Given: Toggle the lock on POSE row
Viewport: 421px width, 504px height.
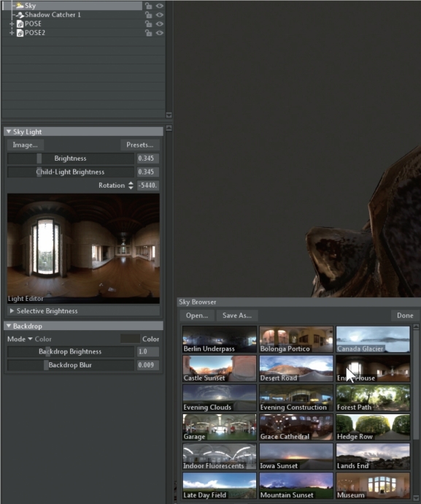Looking at the screenshot, I should click(x=148, y=24).
